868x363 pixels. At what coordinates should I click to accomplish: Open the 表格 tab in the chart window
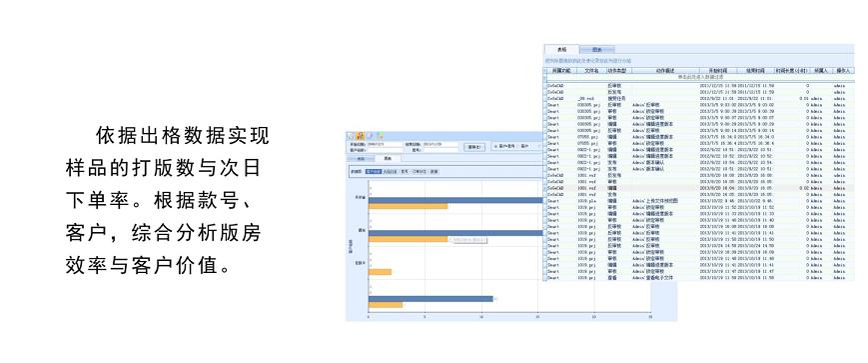click(361, 159)
